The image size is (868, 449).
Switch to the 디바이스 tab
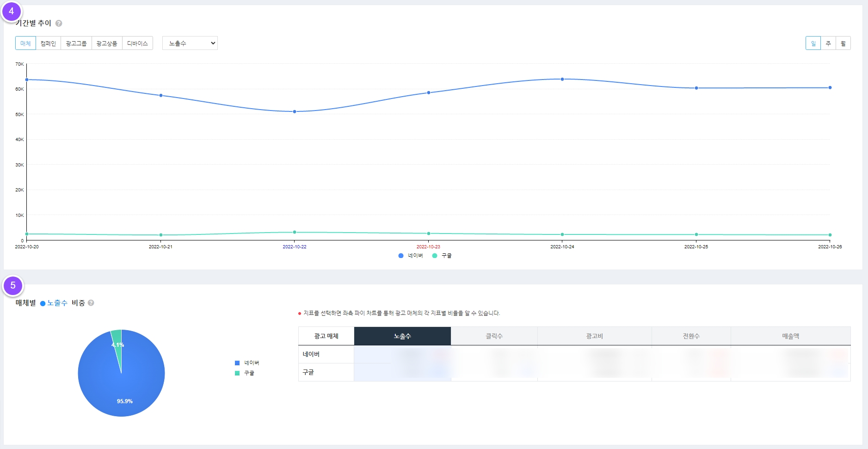click(x=137, y=43)
